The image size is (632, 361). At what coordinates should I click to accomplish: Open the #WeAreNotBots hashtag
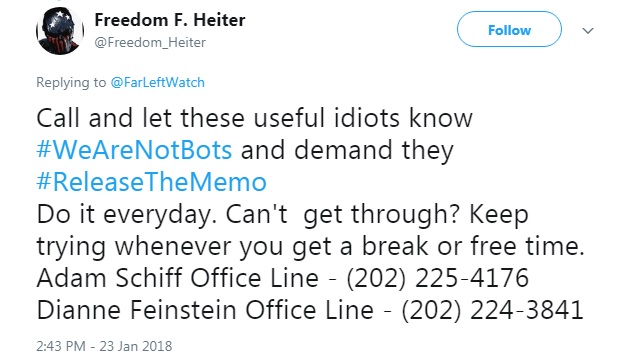pos(134,150)
